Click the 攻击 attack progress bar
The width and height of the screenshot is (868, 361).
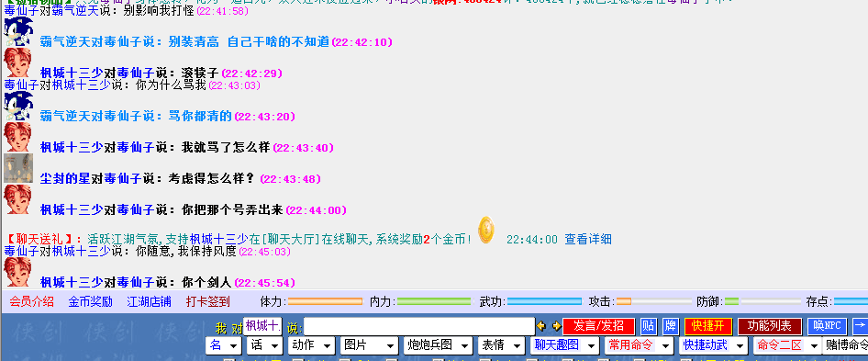point(654,301)
